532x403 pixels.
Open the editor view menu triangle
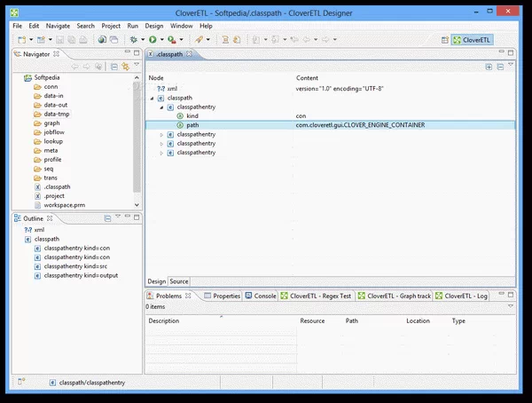pyautogui.click(x=511, y=64)
